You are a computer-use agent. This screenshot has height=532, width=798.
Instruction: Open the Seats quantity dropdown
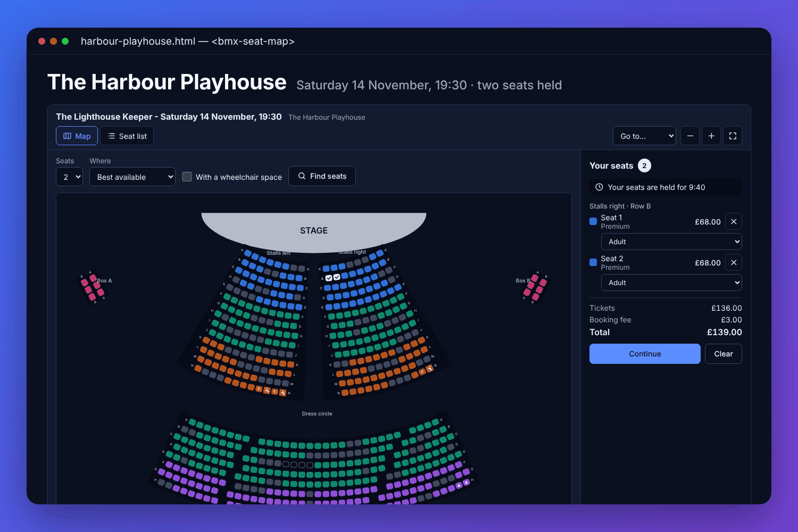tap(70, 177)
